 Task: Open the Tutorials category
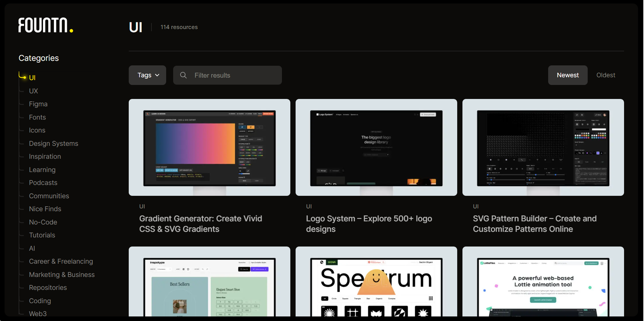point(42,235)
